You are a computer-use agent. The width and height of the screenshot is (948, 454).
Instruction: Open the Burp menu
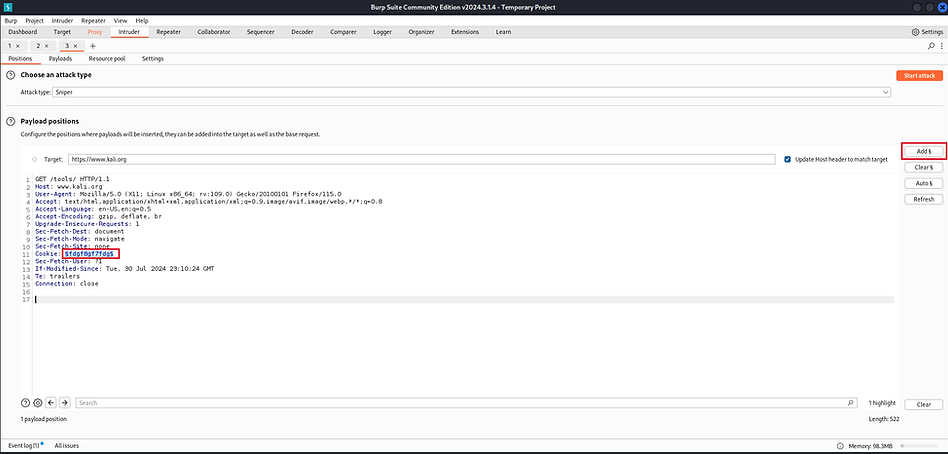coord(11,21)
